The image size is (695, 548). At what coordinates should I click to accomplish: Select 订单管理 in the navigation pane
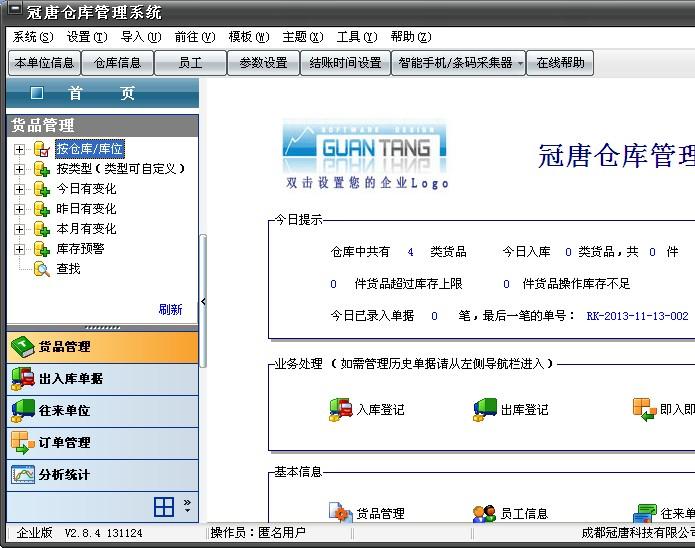click(x=103, y=443)
